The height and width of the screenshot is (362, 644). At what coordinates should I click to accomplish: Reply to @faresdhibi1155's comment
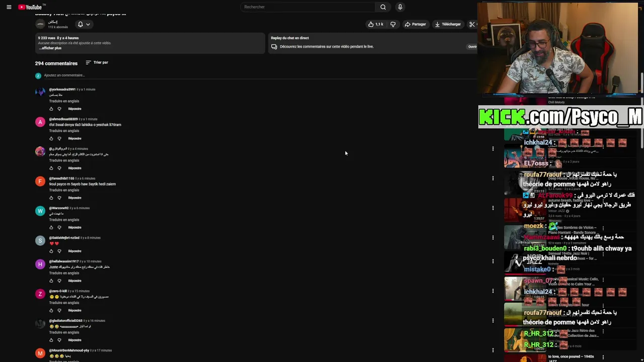pos(74,198)
